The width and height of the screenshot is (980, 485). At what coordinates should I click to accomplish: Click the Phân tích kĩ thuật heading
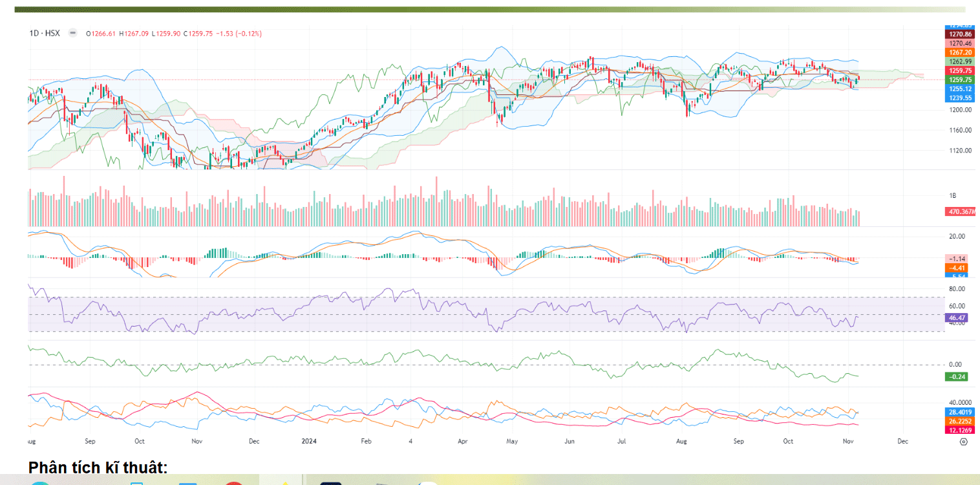pyautogui.click(x=98, y=467)
